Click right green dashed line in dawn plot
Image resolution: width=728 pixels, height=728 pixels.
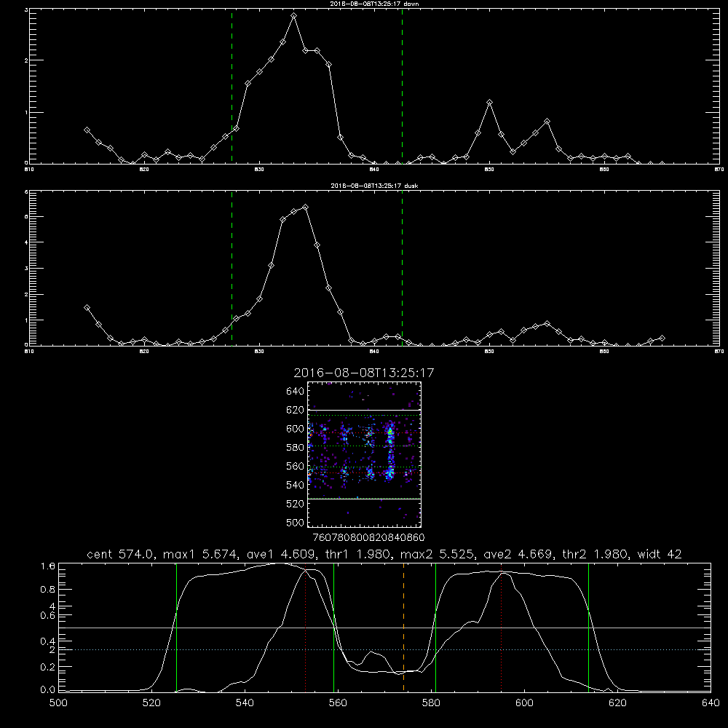402,87
